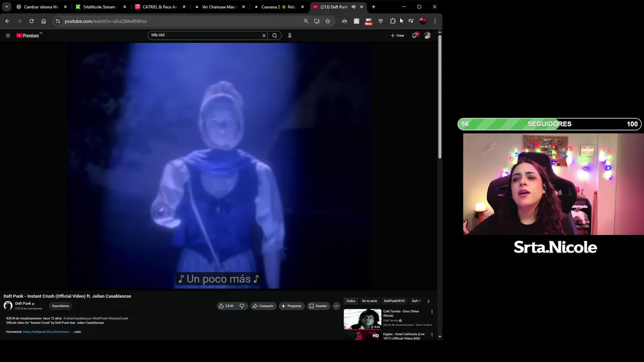The height and width of the screenshot is (362, 644).
Task: Mute the Daft Punk tab audio icon
Action: (x=353, y=7)
